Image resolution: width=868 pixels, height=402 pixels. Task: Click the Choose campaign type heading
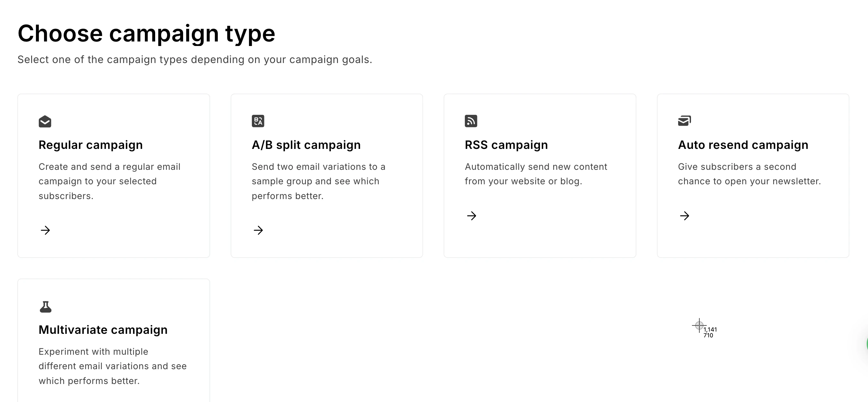(x=146, y=33)
